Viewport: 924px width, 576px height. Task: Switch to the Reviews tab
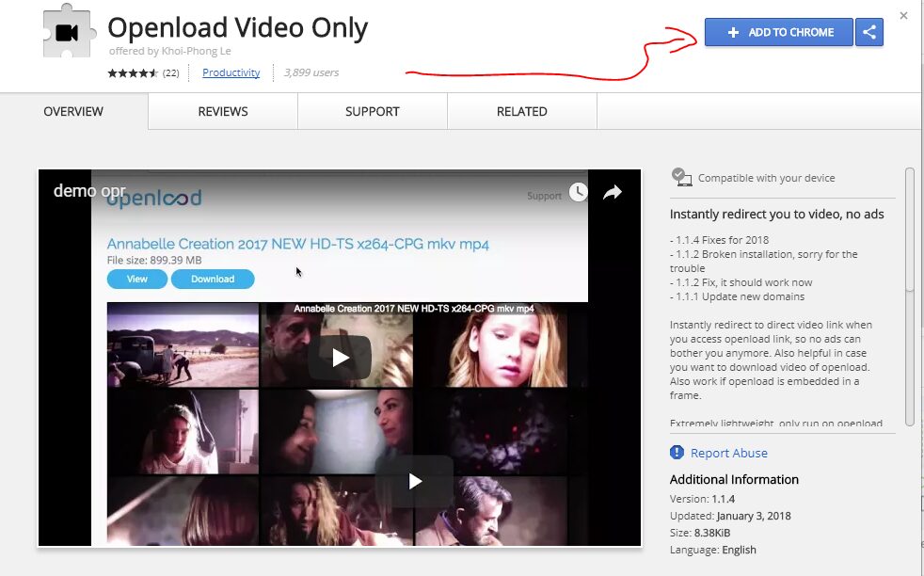click(223, 111)
